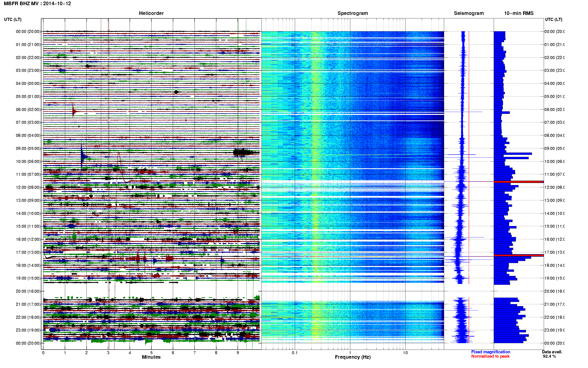
Task: Click the Data avail. label
Action: pyautogui.click(x=552, y=352)
